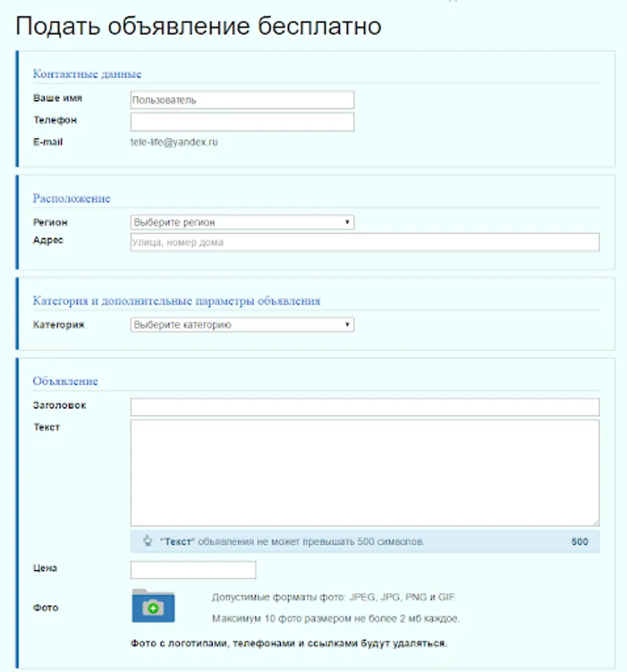Click the 'Контактные данные' section heading
Screen dimensions: 627x672
87,74
